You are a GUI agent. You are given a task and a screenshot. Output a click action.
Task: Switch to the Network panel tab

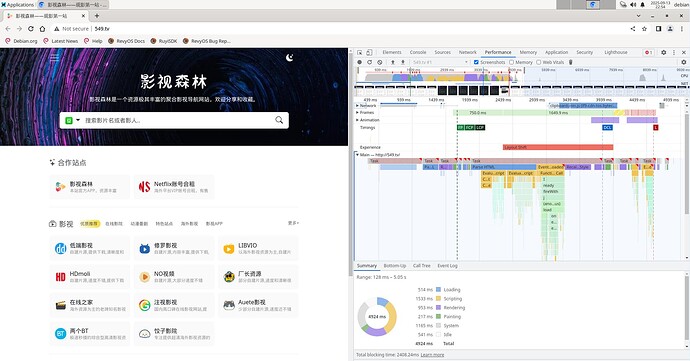[468, 52]
